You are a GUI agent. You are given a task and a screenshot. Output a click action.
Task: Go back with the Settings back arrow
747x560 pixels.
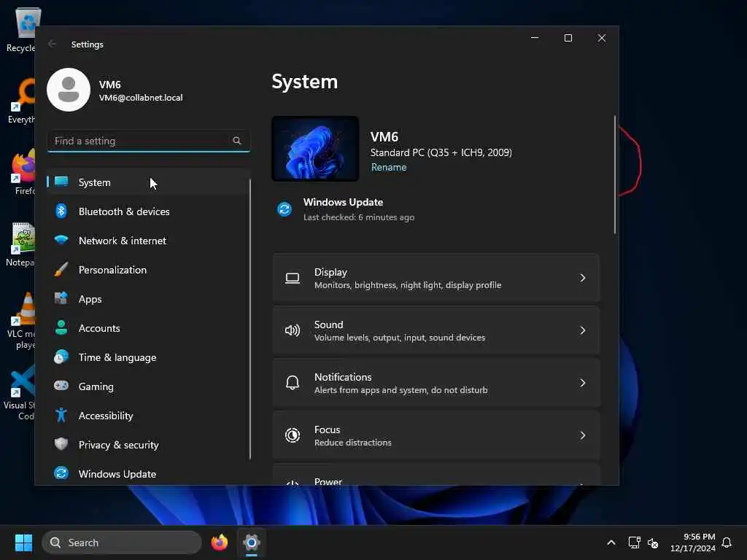click(53, 44)
